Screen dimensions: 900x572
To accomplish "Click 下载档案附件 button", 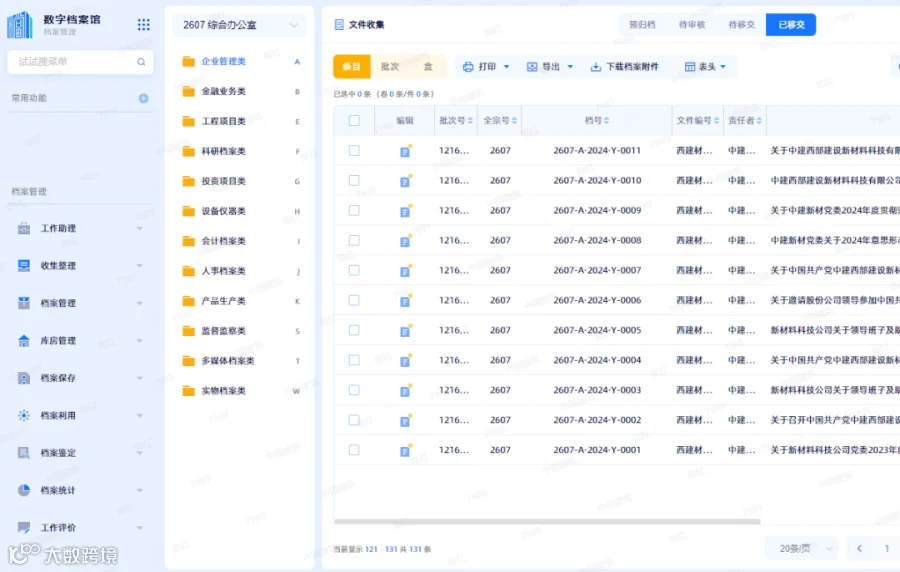I will [x=624, y=67].
